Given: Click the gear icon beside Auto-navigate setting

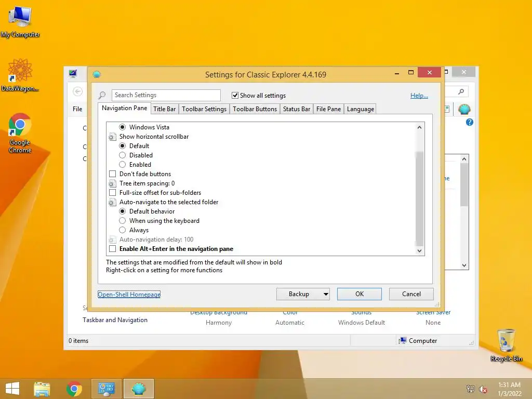Looking at the screenshot, I should click(x=112, y=202).
